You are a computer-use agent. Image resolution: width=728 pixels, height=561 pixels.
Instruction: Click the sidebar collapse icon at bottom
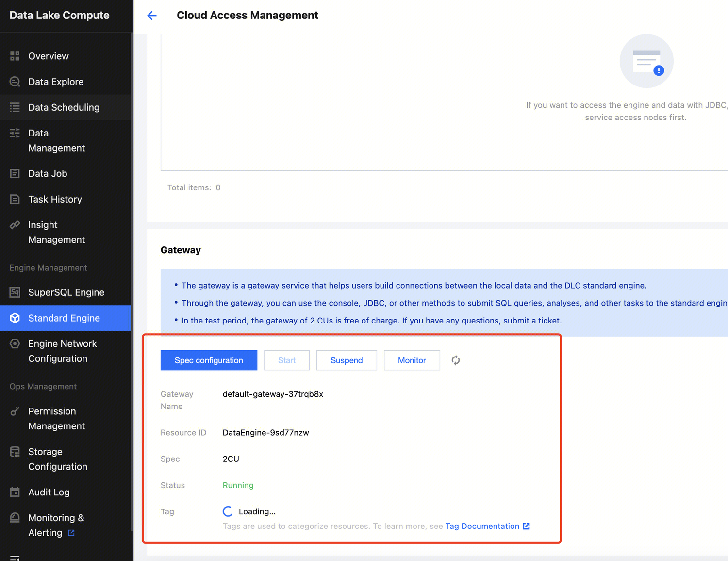(x=15, y=558)
